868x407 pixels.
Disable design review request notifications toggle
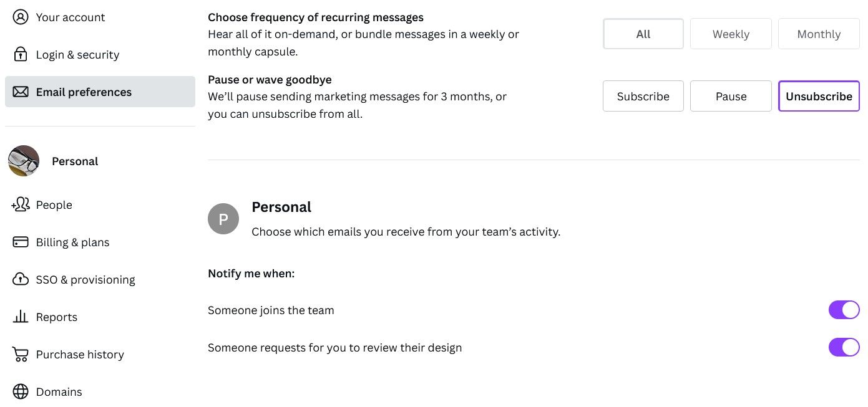tap(844, 347)
